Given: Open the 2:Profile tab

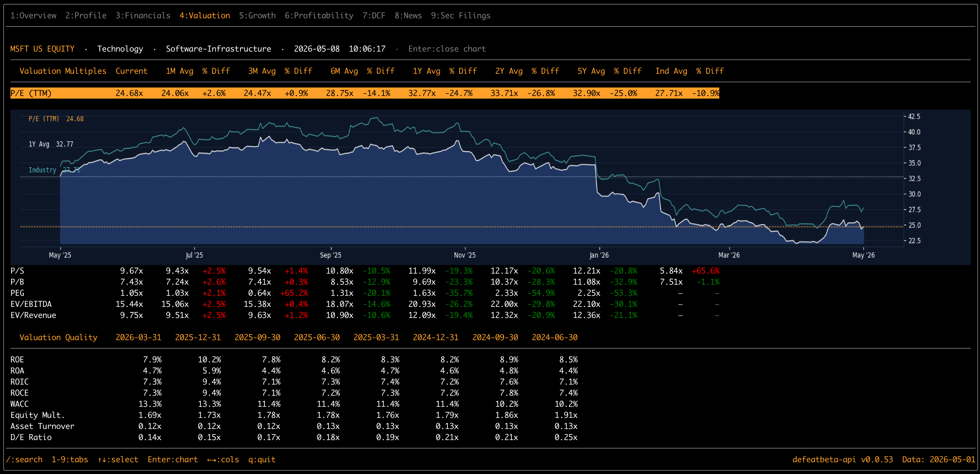Looking at the screenshot, I should tap(86, 16).
